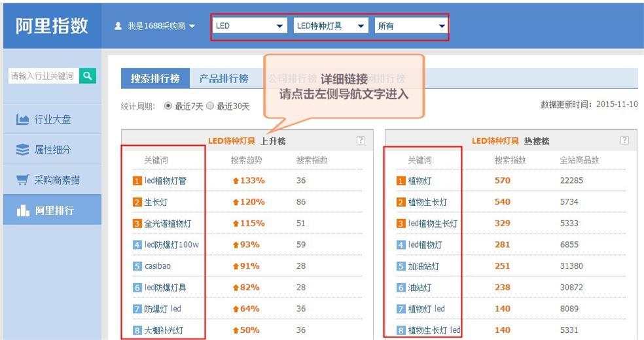Click the green search magnifier button
Image resolution: width=644 pixels, height=340 pixels.
click(88, 76)
